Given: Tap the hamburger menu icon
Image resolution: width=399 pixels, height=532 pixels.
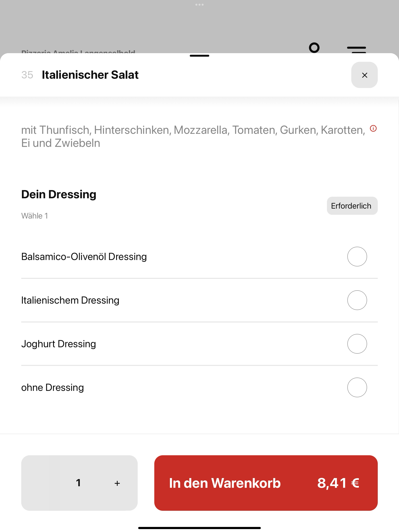Looking at the screenshot, I should (x=356, y=49).
